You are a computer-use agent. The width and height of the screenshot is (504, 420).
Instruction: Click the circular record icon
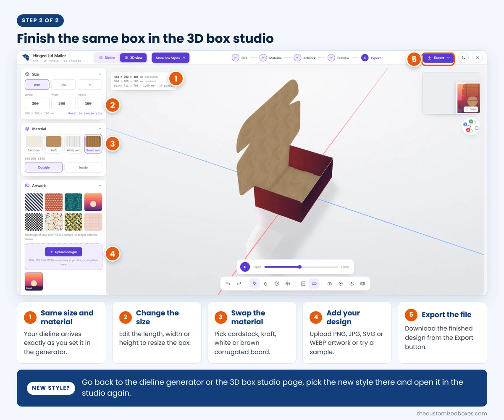coord(341,283)
